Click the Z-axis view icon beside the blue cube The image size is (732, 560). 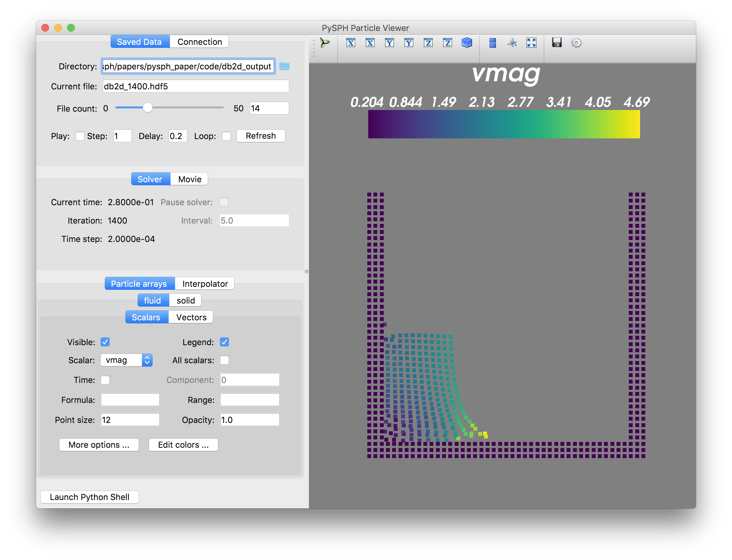click(x=448, y=43)
